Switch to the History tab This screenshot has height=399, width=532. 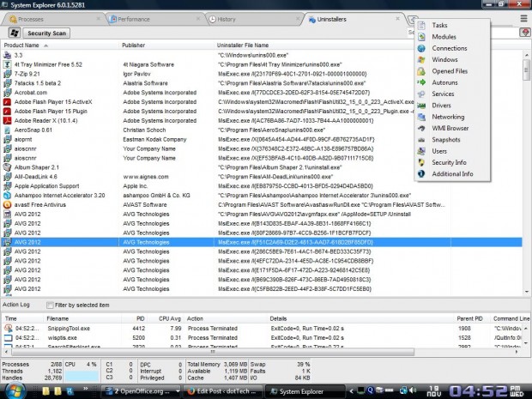pyautogui.click(x=254, y=19)
